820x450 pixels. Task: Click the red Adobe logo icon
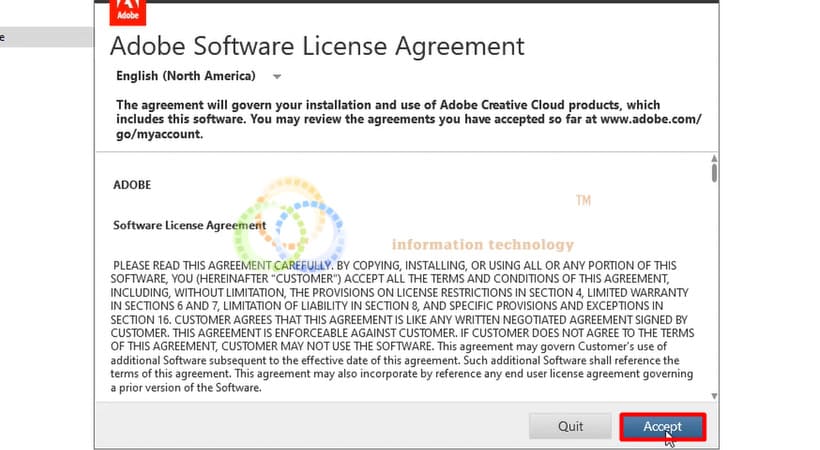pos(128,12)
